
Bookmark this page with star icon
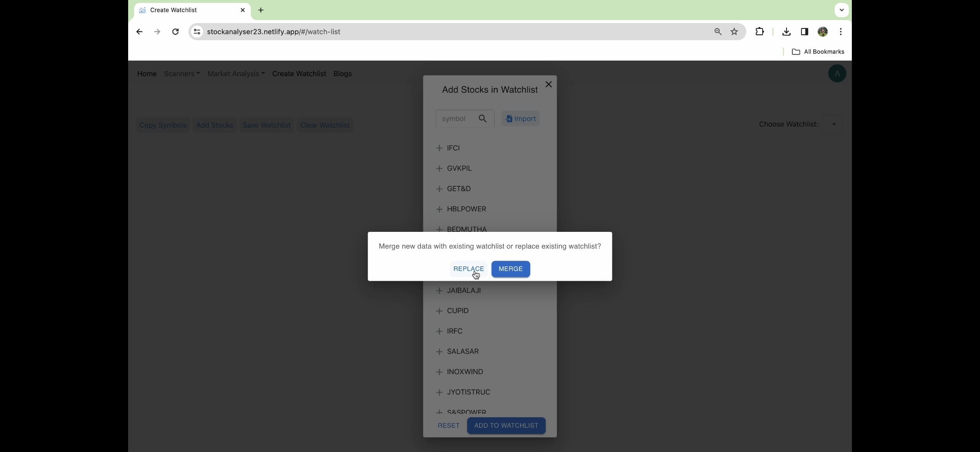734,32
